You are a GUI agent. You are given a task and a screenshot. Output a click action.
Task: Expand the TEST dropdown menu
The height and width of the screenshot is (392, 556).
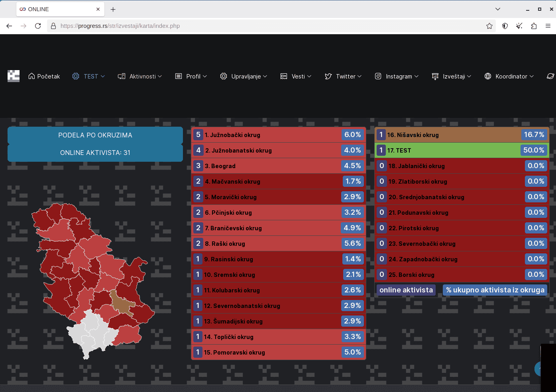tap(88, 76)
